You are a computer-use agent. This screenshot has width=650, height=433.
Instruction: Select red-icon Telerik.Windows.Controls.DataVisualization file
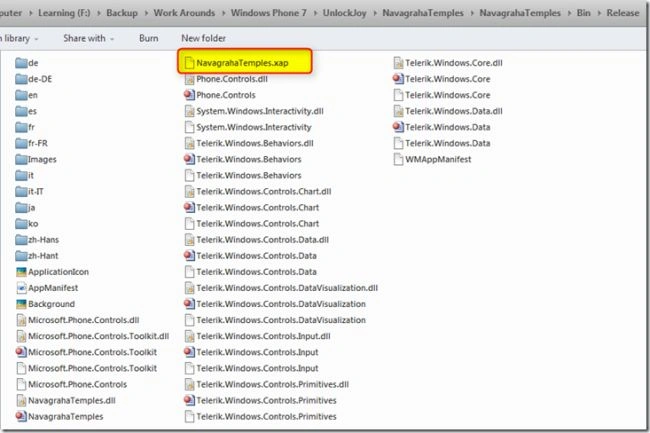275,304
